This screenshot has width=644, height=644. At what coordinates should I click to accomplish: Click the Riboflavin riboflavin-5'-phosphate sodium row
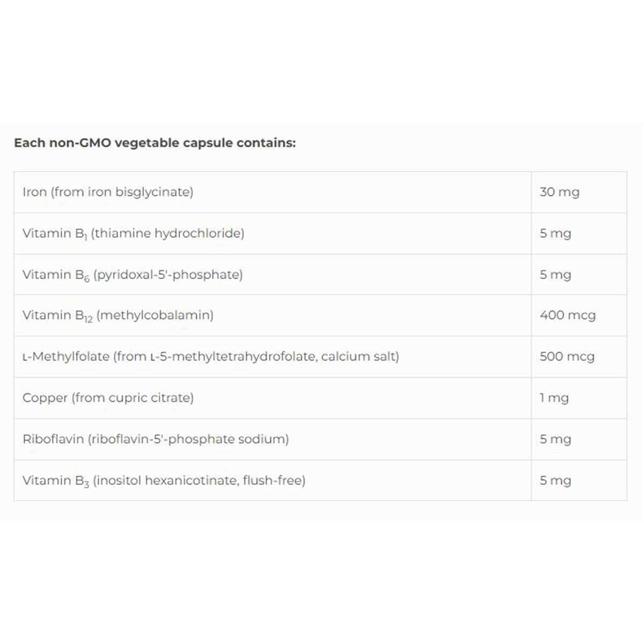(156, 440)
